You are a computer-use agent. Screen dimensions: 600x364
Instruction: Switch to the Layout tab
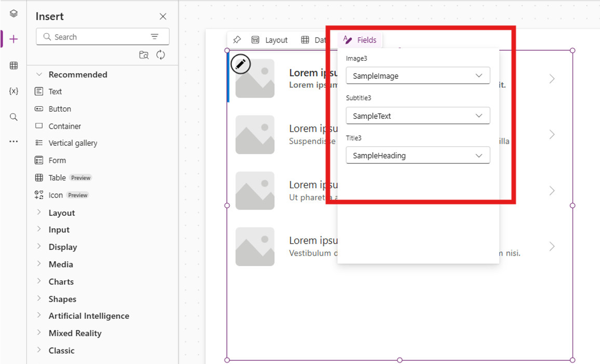pos(277,39)
